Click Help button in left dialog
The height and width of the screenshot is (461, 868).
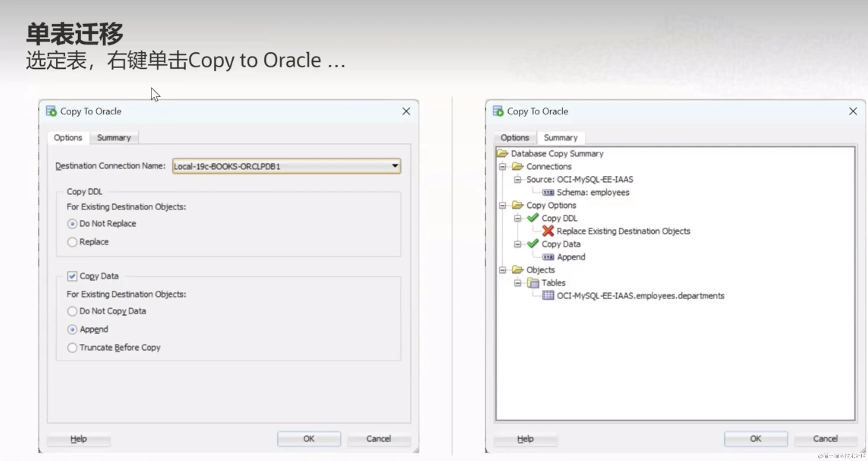79,439
